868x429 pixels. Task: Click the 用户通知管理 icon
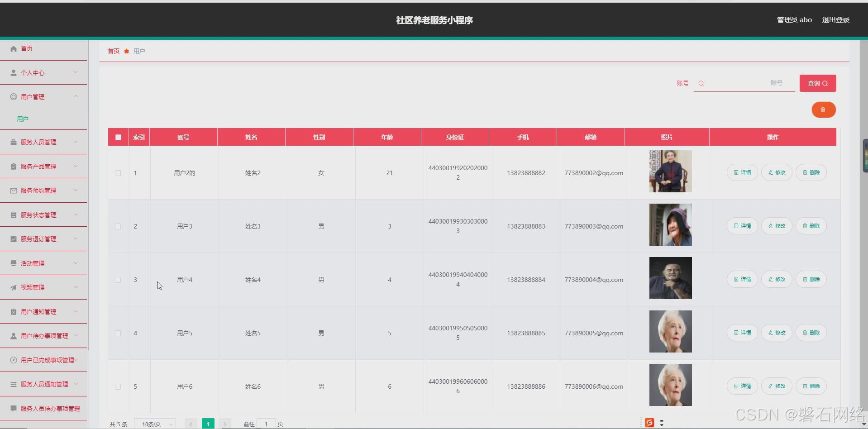click(x=14, y=312)
